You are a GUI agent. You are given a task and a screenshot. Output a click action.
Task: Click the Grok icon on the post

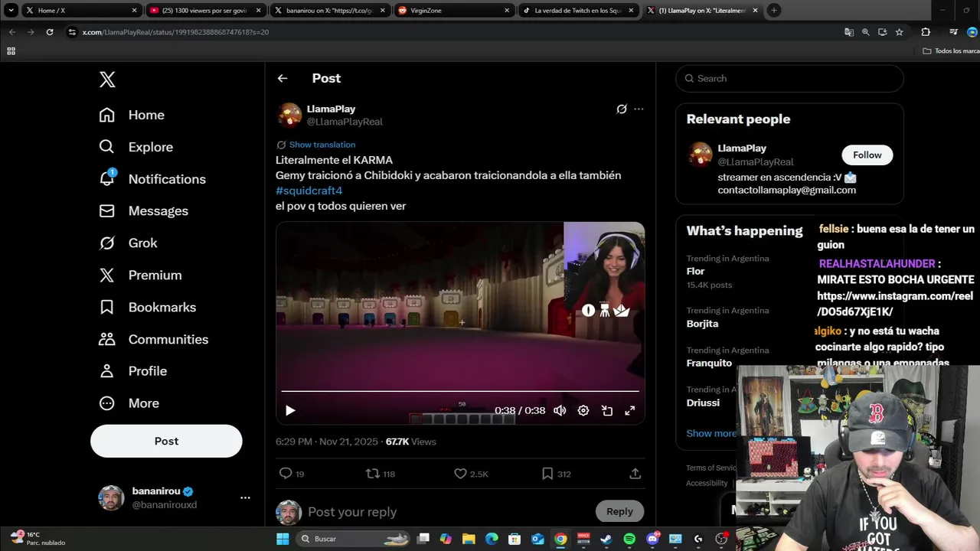tap(622, 109)
